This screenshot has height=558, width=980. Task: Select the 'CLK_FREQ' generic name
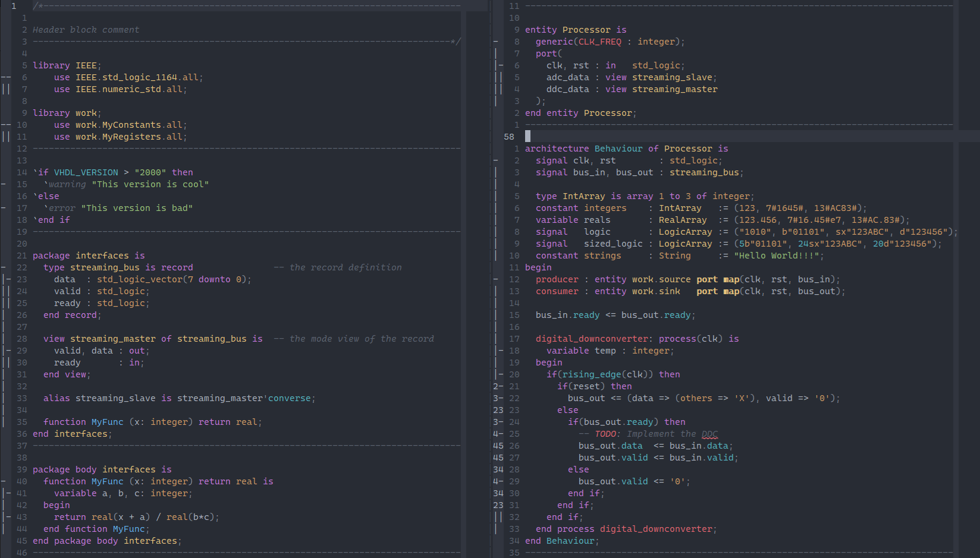600,42
